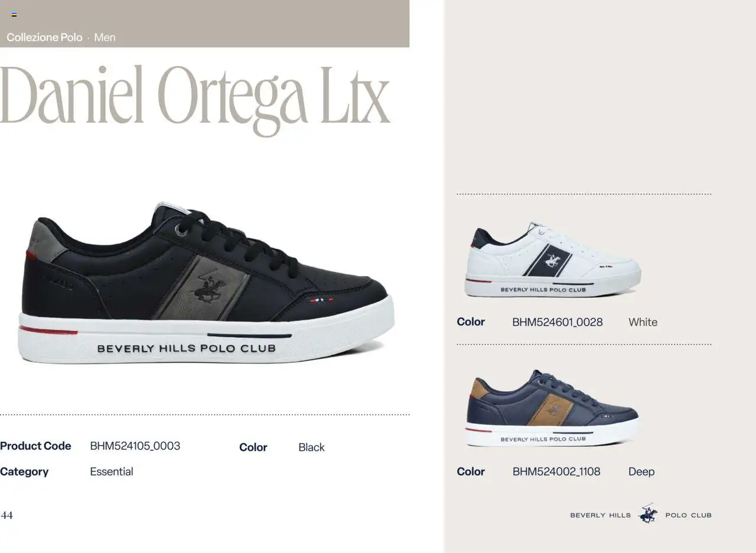This screenshot has width=756, height=553.
Task: Click the BEVERLY HILLS footer text
Action: point(600,515)
